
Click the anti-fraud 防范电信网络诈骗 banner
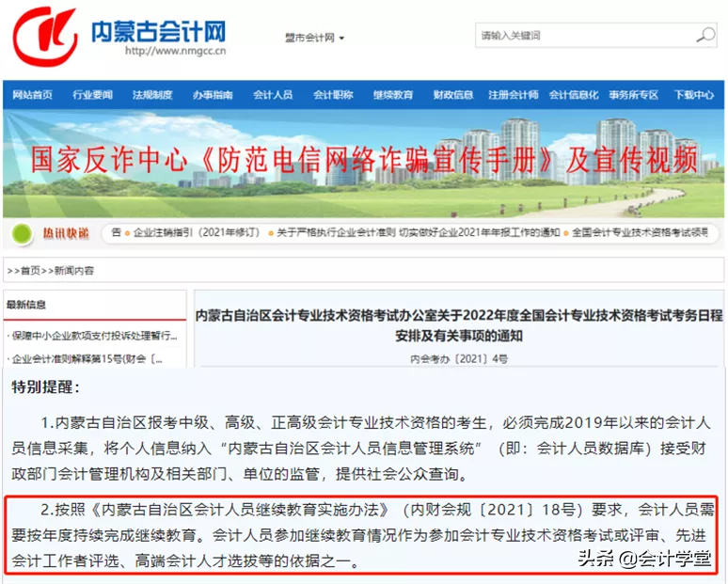[364, 164]
